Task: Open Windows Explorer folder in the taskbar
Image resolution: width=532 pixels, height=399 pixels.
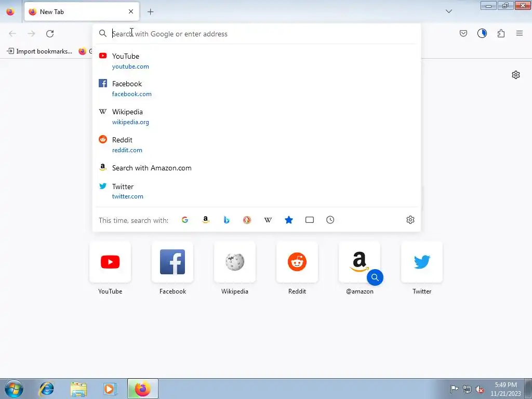Action: click(x=78, y=389)
